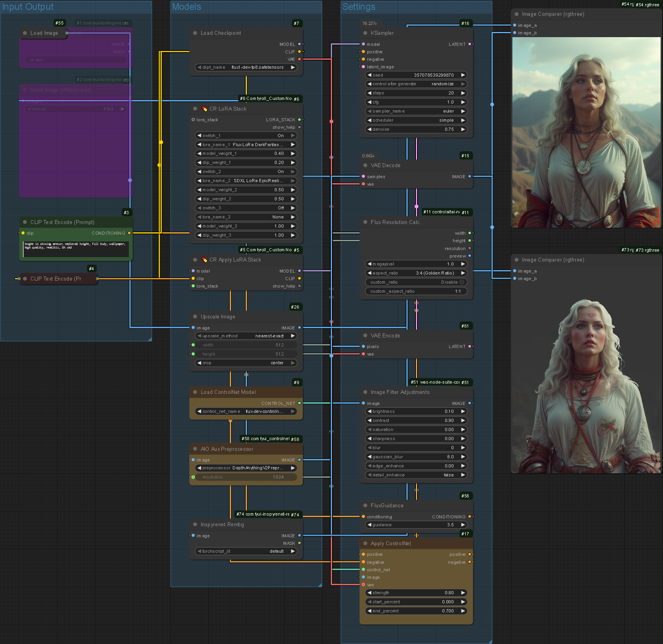Open the aspect_ratio 3:4 (Golden Ratio) dropdown
663x644 pixels.
416,273
